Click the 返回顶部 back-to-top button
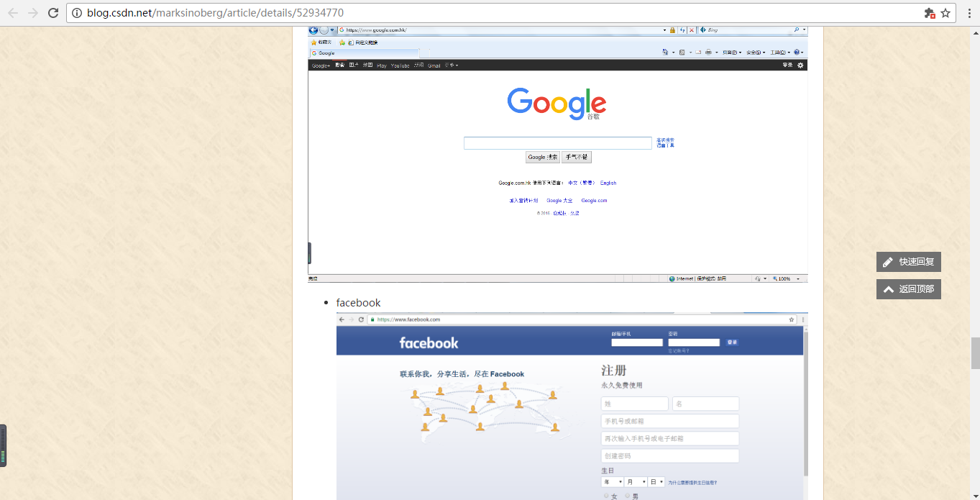Viewport: 980px width, 500px height. pyautogui.click(x=909, y=289)
